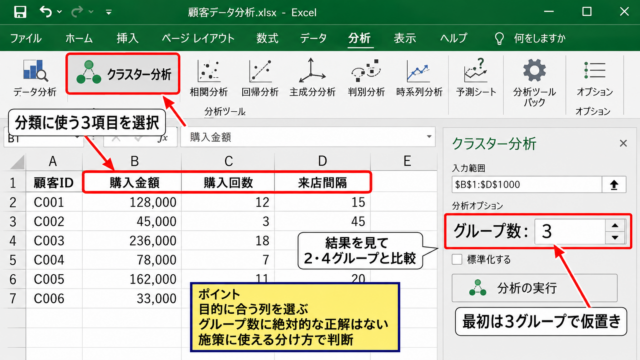
Task: Click the 入力範囲 field $B$1:$D$1000
Action: (x=526, y=184)
